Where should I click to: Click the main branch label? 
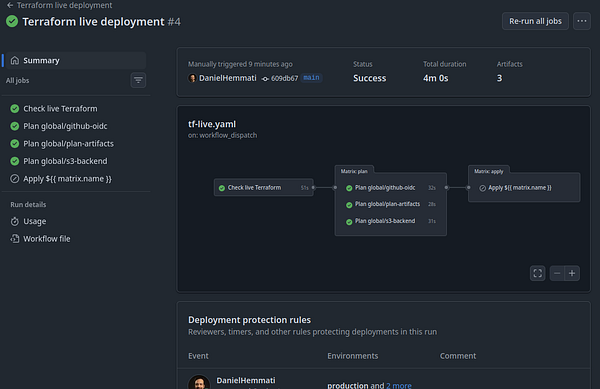311,78
